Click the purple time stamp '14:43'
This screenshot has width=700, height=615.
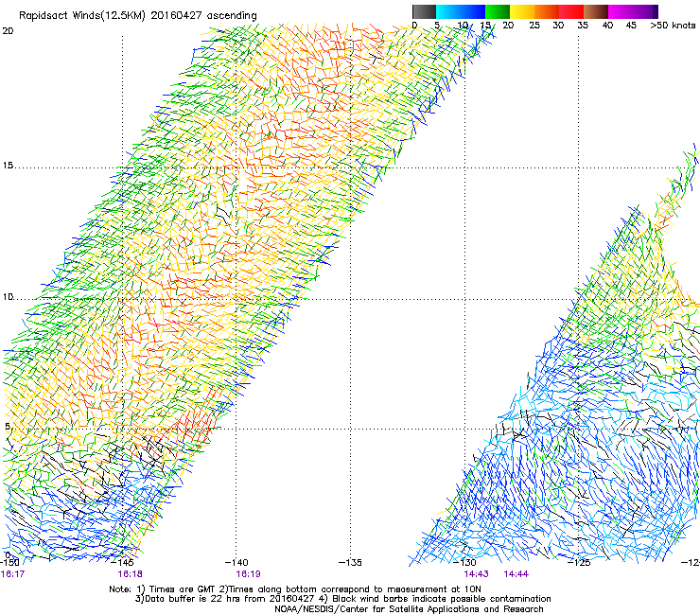click(x=477, y=574)
